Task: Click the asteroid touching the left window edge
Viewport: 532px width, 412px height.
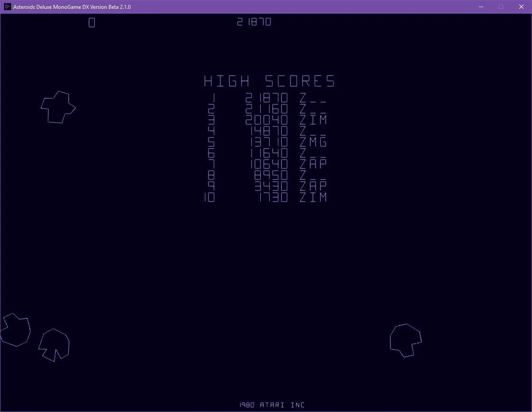Action: pyautogui.click(x=15, y=330)
